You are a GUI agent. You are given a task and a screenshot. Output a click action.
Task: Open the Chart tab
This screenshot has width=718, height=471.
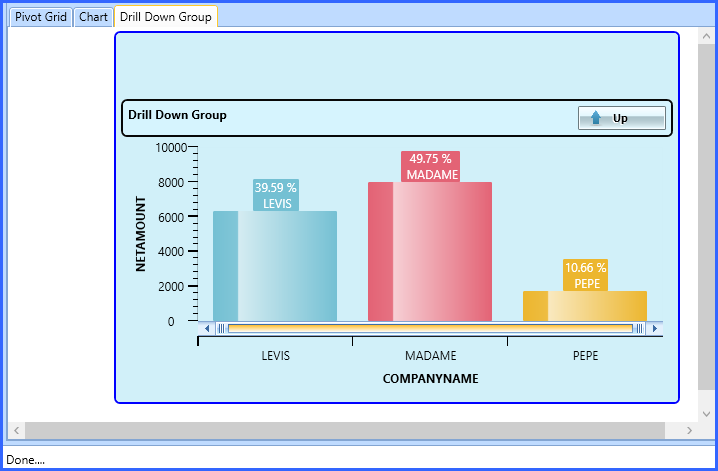[93, 17]
